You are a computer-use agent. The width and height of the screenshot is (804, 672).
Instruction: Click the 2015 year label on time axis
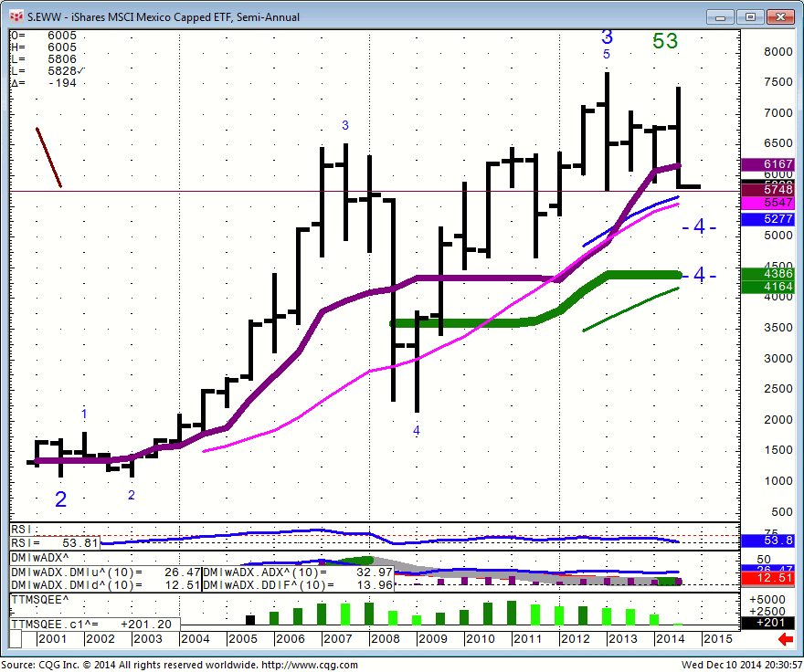[718, 639]
